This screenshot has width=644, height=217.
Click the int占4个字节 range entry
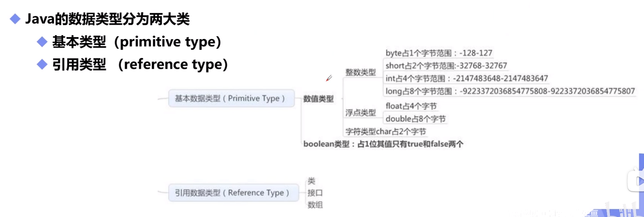[x=467, y=79]
